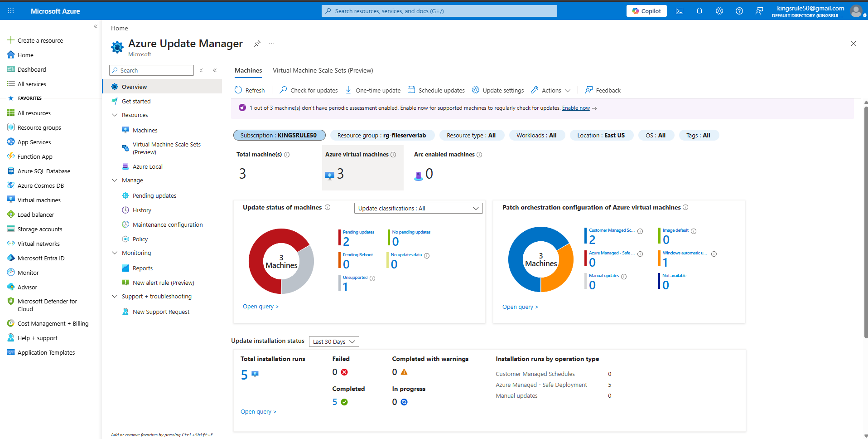
Task: Click info icon beside Arc enabled machines
Action: 479,155
